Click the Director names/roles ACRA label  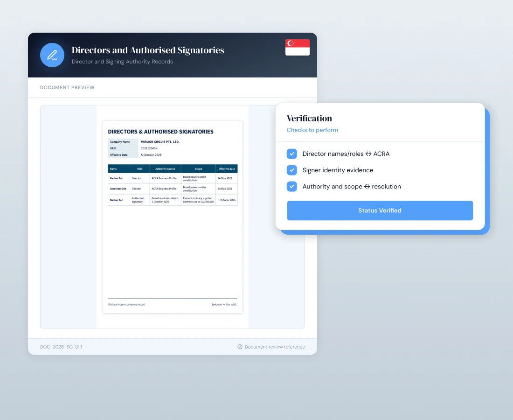click(346, 154)
